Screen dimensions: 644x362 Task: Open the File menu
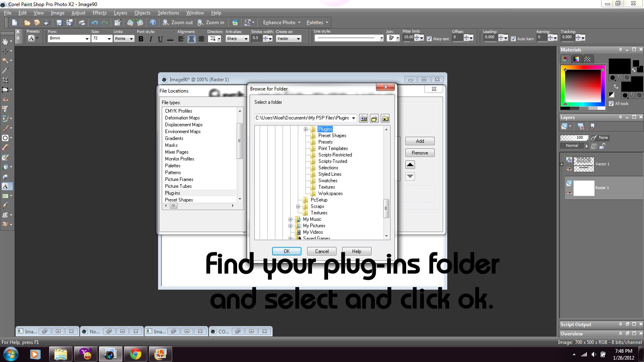8,13
